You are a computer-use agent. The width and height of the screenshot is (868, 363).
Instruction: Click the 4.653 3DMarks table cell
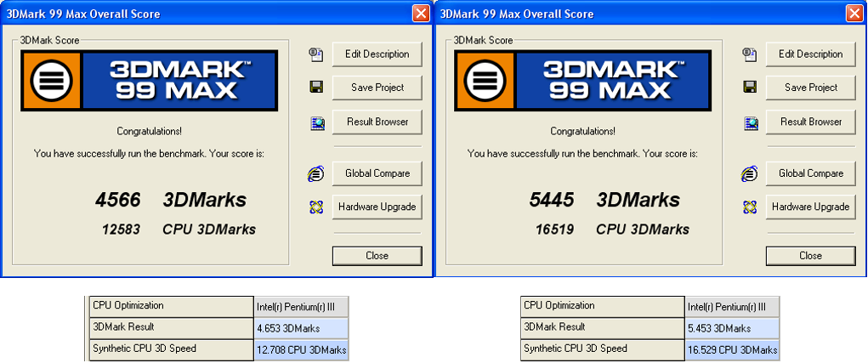tap(302, 328)
